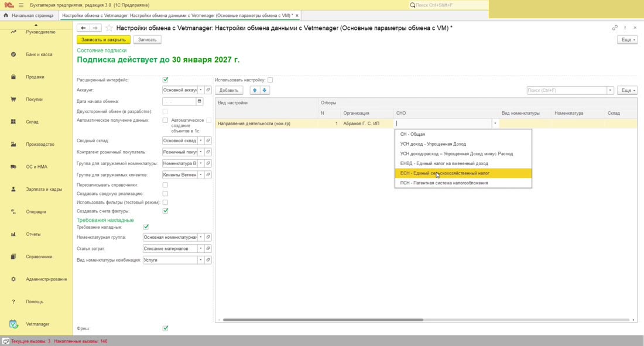The width and height of the screenshot is (644, 346).
Task: Click the Дата начала обмена date field
Action: point(179,101)
